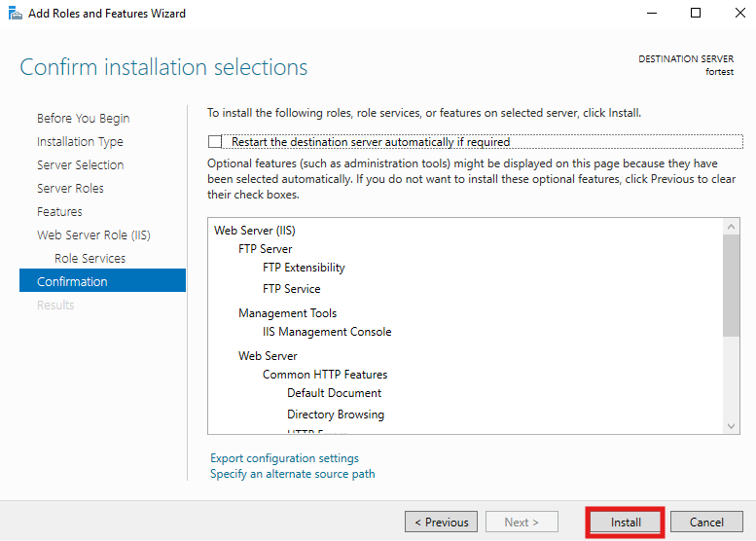
Task: Minimize the wizard window
Action: coord(652,13)
